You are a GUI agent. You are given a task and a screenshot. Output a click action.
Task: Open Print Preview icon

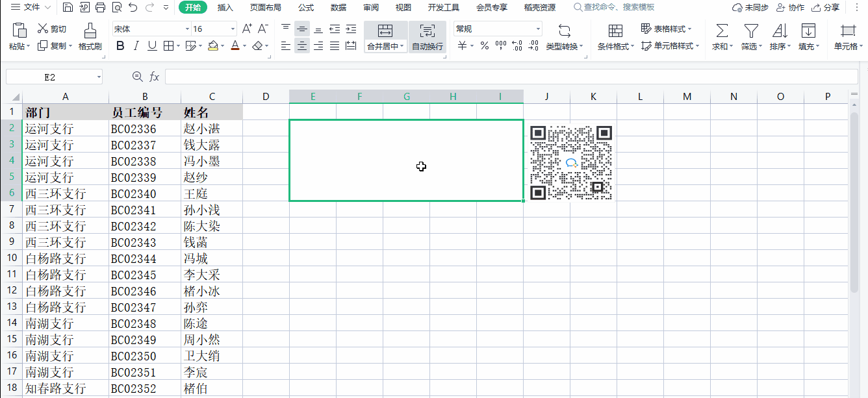click(x=116, y=8)
